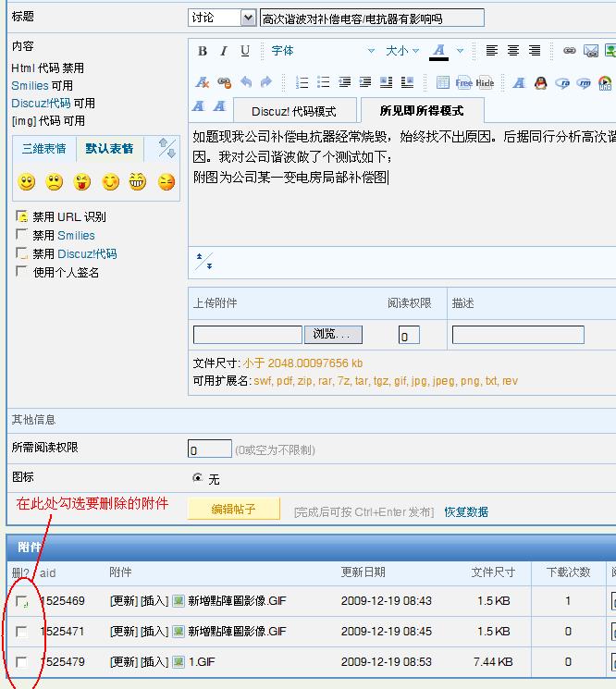Align text to the right
616x689 pixels.
coord(535,51)
